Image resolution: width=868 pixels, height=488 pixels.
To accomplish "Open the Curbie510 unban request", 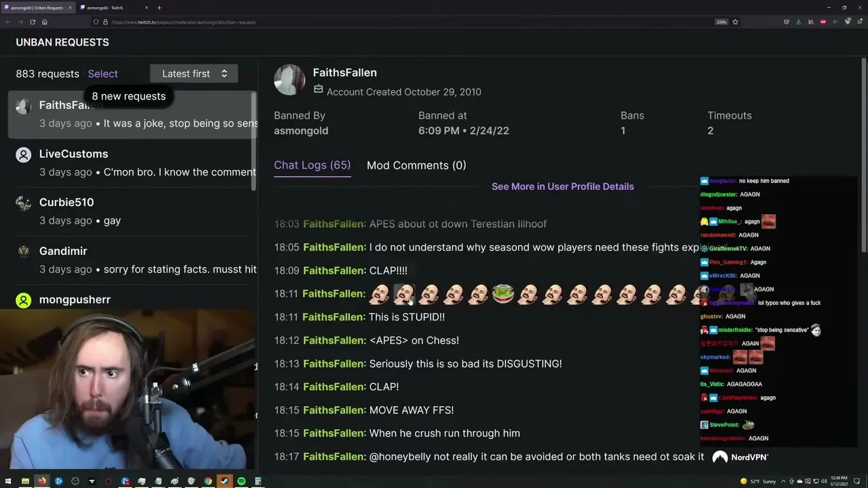I will 133,211.
